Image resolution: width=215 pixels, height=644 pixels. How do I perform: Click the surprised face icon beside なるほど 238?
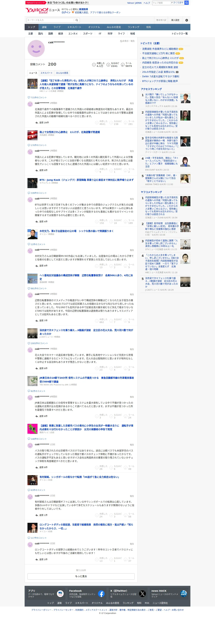point(111,123)
